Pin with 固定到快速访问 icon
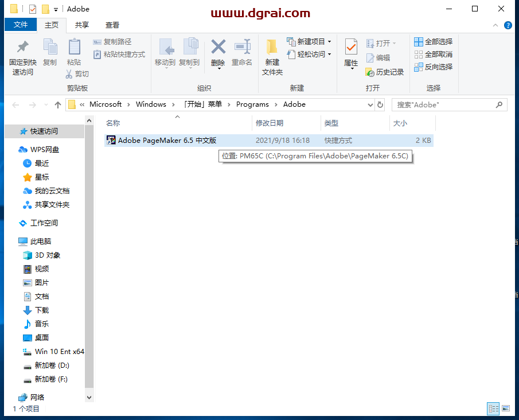This screenshot has height=420, width=519. [21, 59]
